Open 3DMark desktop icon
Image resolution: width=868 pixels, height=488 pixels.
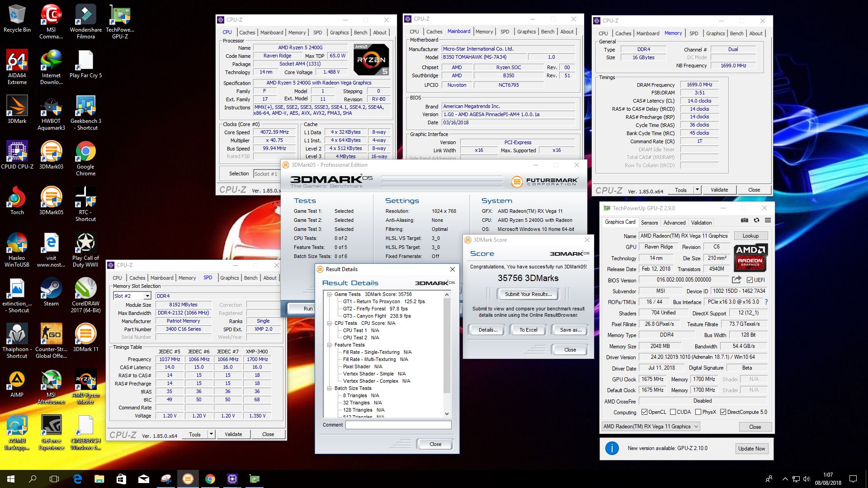click(x=17, y=109)
